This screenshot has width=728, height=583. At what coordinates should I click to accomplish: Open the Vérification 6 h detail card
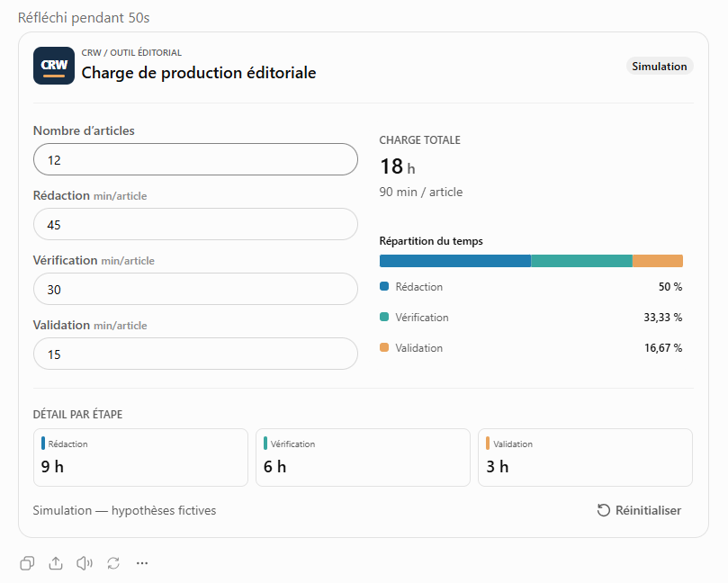click(363, 457)
